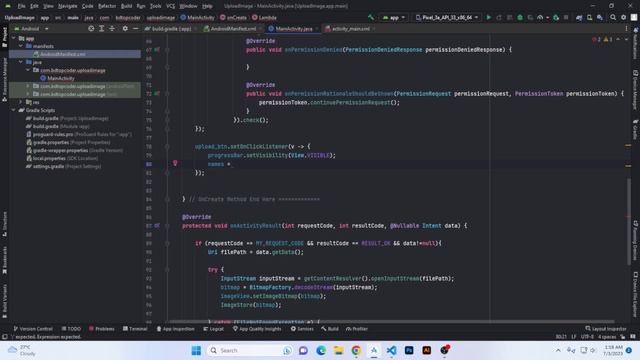This screenshot has width=640, height=360.
Task: Open the App Inspection tool window
Action: tap(176, 329)
